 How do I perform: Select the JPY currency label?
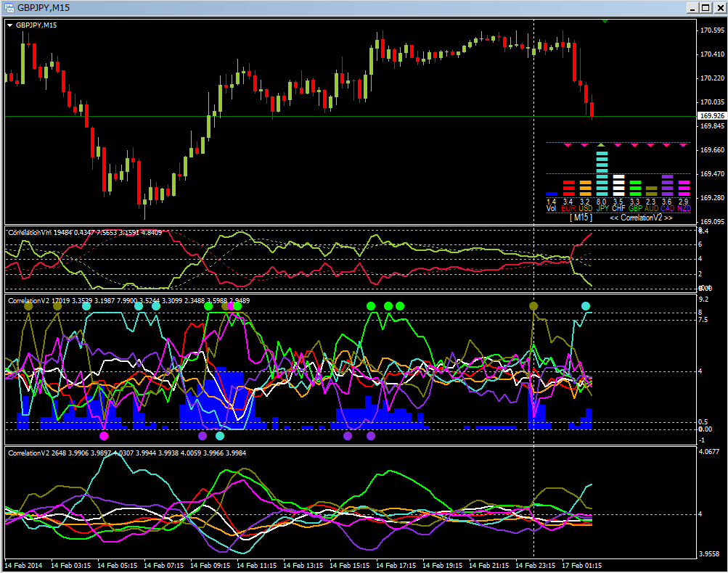[x=602, y=209]
